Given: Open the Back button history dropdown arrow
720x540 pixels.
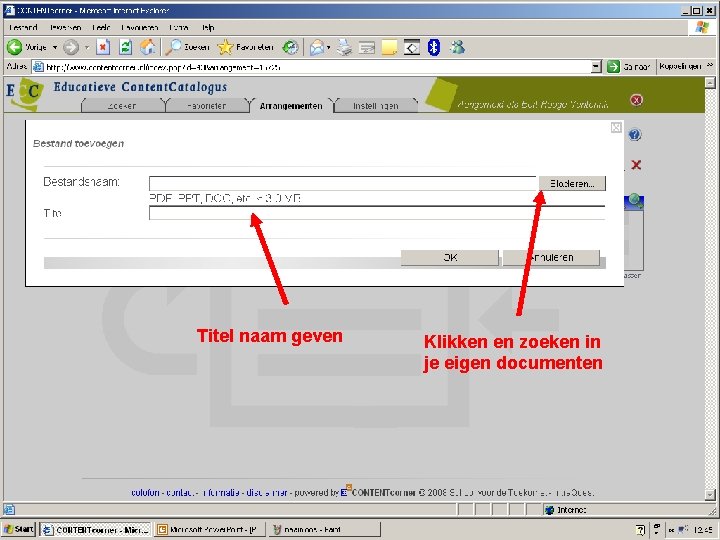Looking at the screenshot, I should click(55, 47).
